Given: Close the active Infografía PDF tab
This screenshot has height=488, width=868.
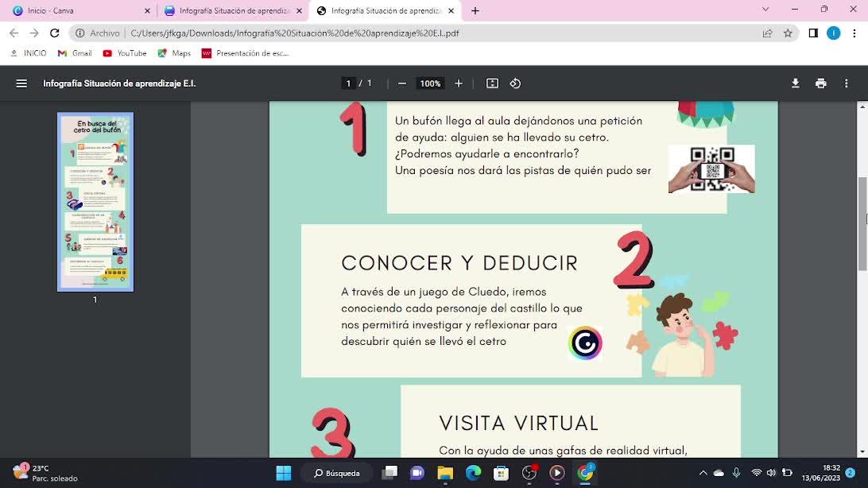Looking at the screenshot, I should click(451, 10).
